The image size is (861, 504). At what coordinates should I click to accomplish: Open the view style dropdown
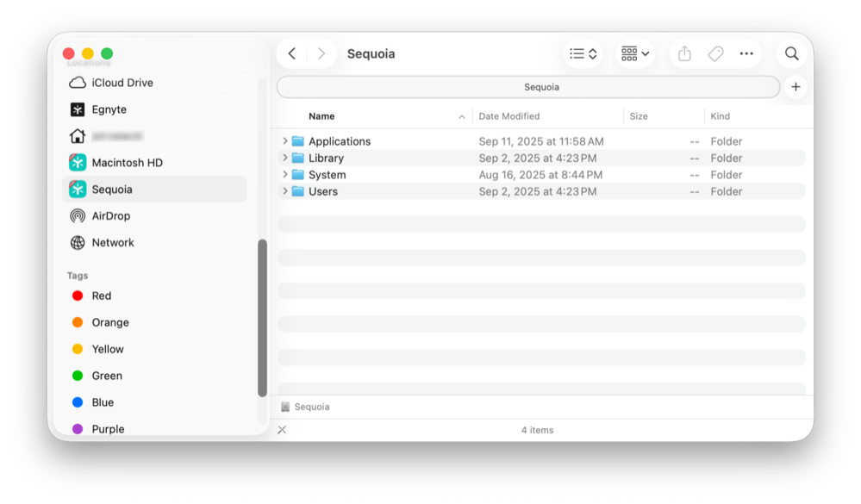583,53
